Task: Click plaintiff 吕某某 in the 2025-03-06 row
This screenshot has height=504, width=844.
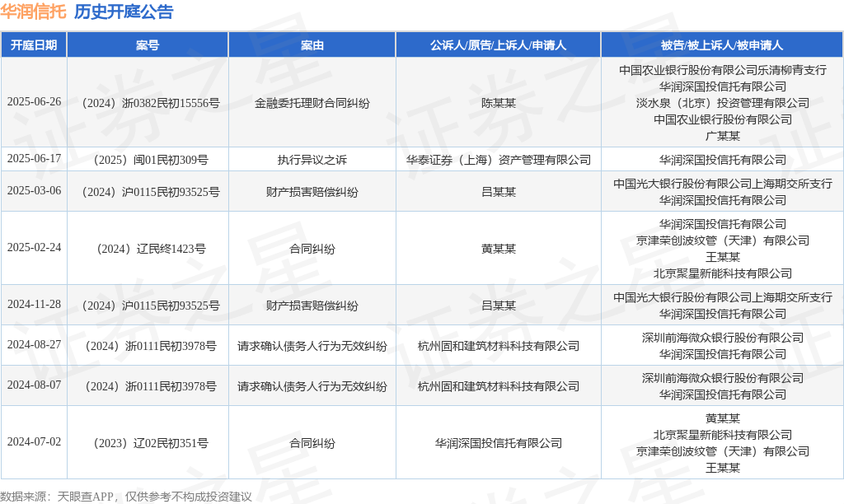Action: [499, 192]
